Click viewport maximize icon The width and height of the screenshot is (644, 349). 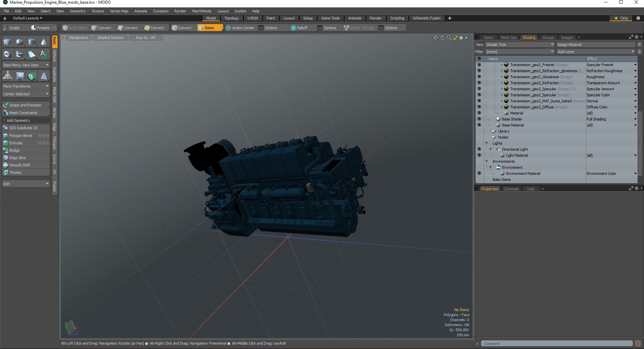point(455,38)
